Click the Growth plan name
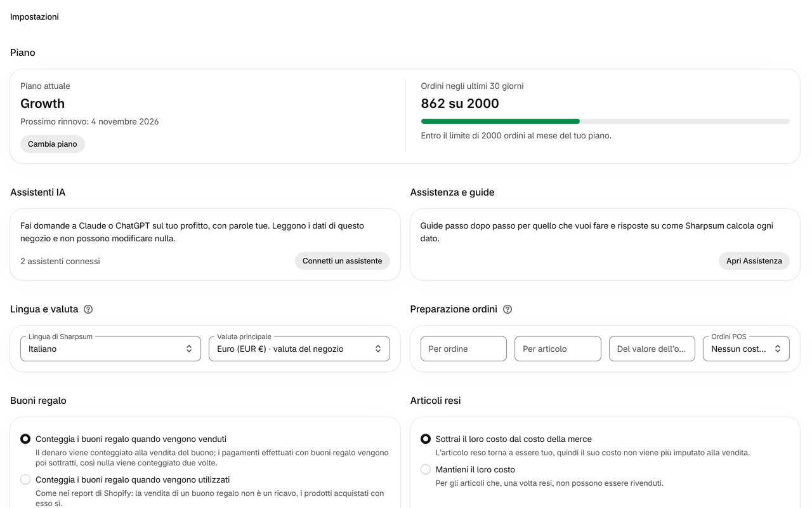The height and width of the screenshot is (508, 812). (x=43, y=104)
